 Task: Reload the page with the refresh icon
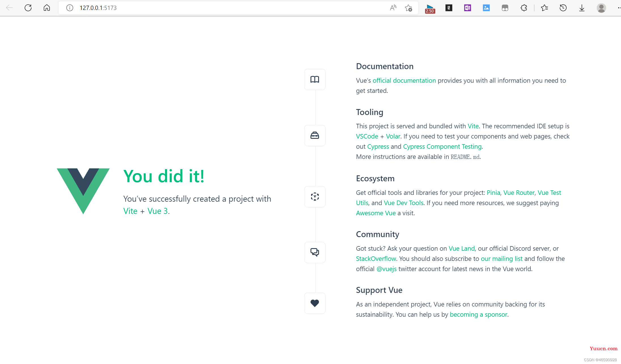28,8
